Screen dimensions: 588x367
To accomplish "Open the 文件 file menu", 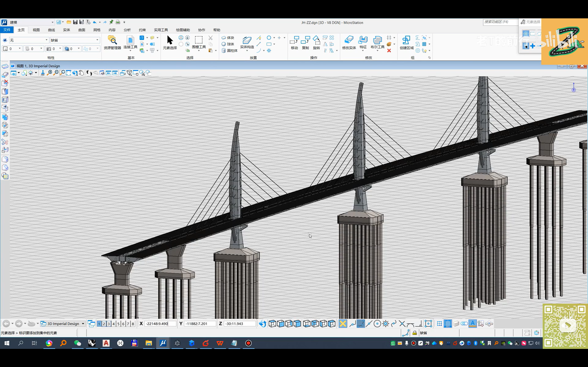I will (7, 30).
